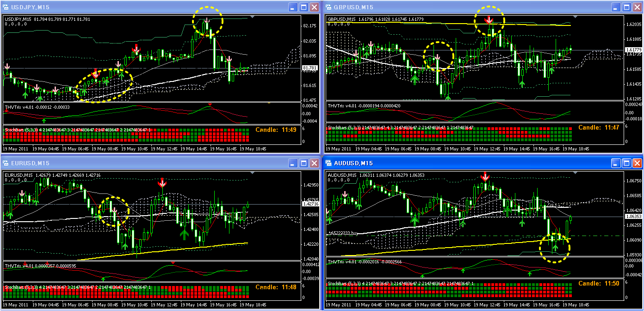
Task: Click the AUDUSD,M15 window title text
Action: [x=353, y=163]
